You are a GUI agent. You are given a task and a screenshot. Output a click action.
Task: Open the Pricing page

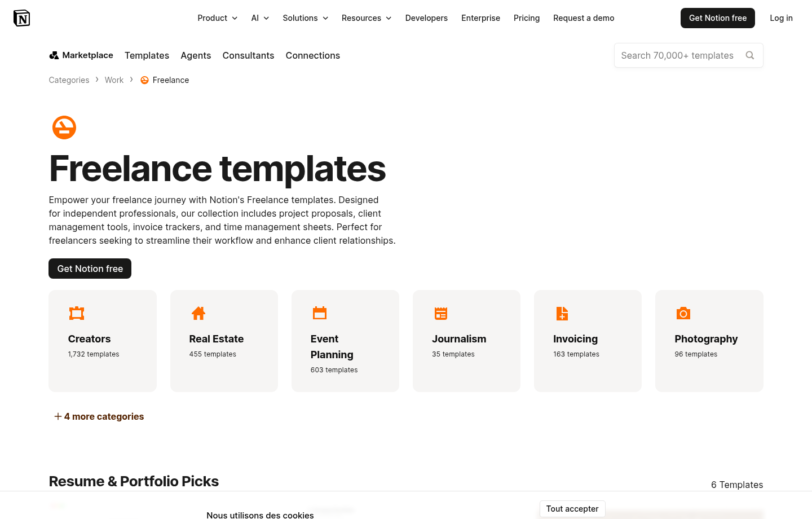point(527,18)
